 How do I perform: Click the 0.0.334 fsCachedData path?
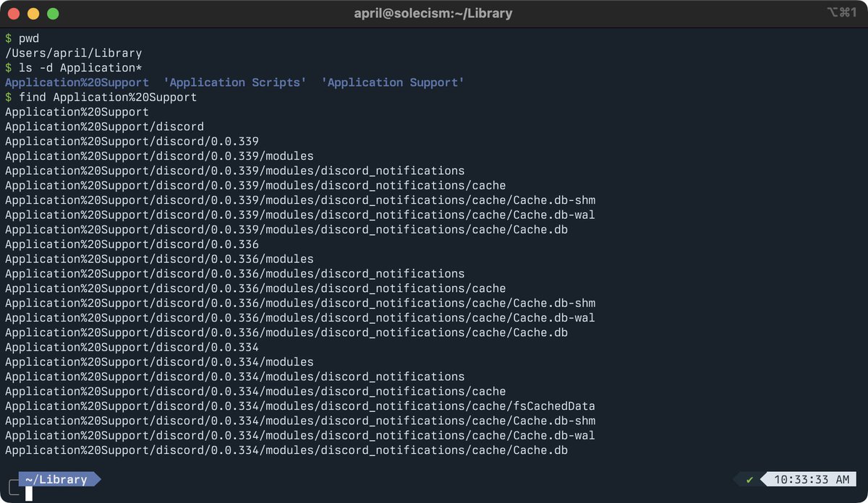point(300,405)
